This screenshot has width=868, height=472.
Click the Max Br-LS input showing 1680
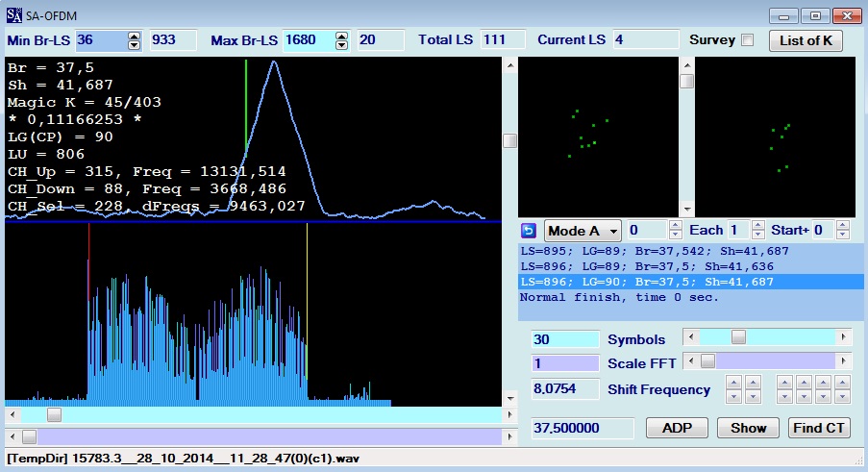tap(309, 40)
